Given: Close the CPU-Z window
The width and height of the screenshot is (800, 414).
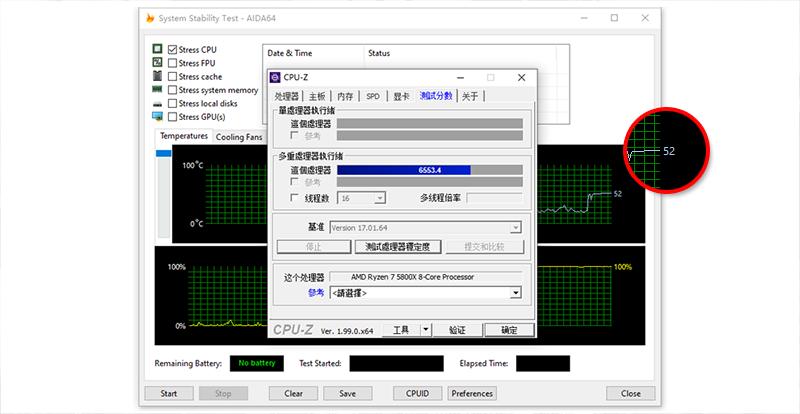Looking at the screenshot, I should (521, 78).
